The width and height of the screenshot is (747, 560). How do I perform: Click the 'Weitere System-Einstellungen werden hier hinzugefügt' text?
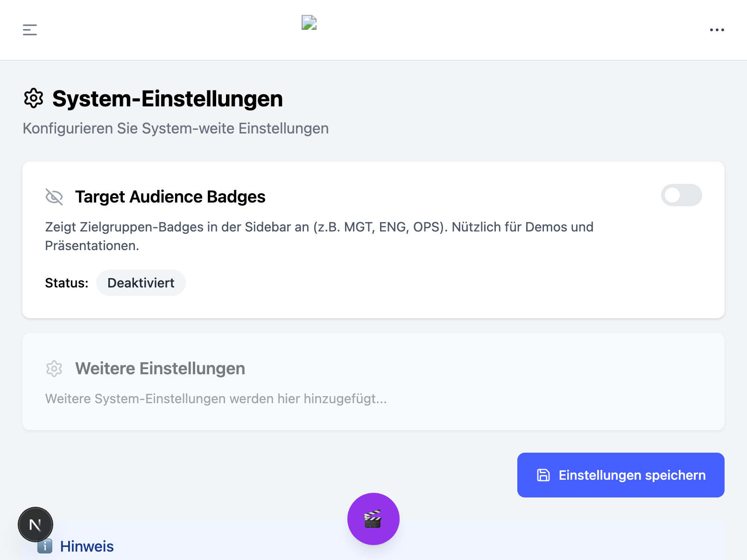click(216, 399)
